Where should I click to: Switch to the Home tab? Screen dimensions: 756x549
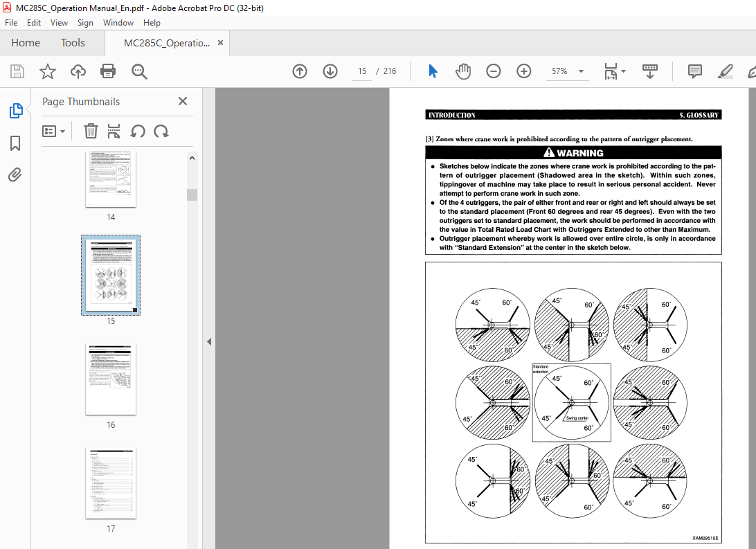(x=26, y=43)
